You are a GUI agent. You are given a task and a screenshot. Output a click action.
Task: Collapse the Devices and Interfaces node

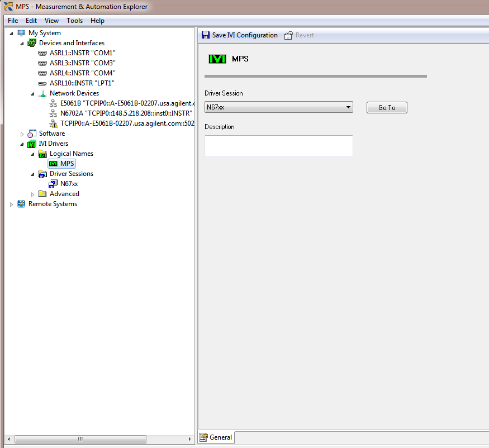click(x=22, y=44)
